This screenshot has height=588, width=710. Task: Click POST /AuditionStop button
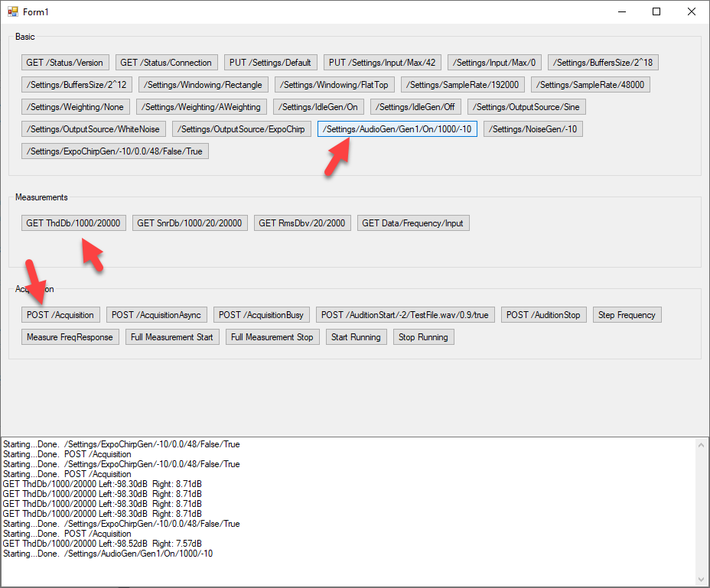[x=543, y=314]
